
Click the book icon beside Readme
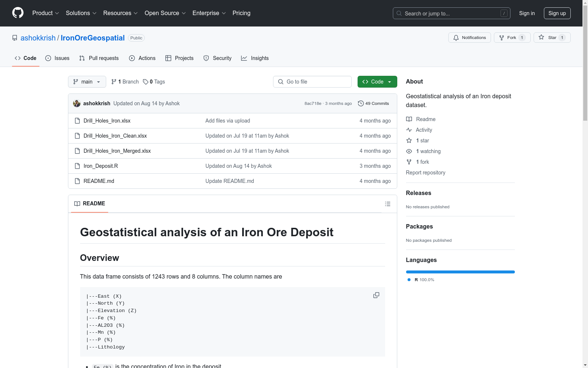409,119
